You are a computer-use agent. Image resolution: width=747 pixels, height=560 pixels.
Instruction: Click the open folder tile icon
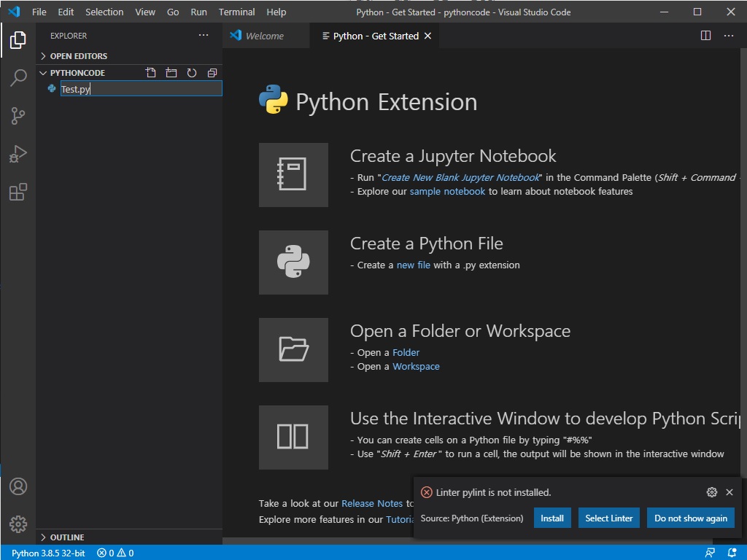[293, 350]
